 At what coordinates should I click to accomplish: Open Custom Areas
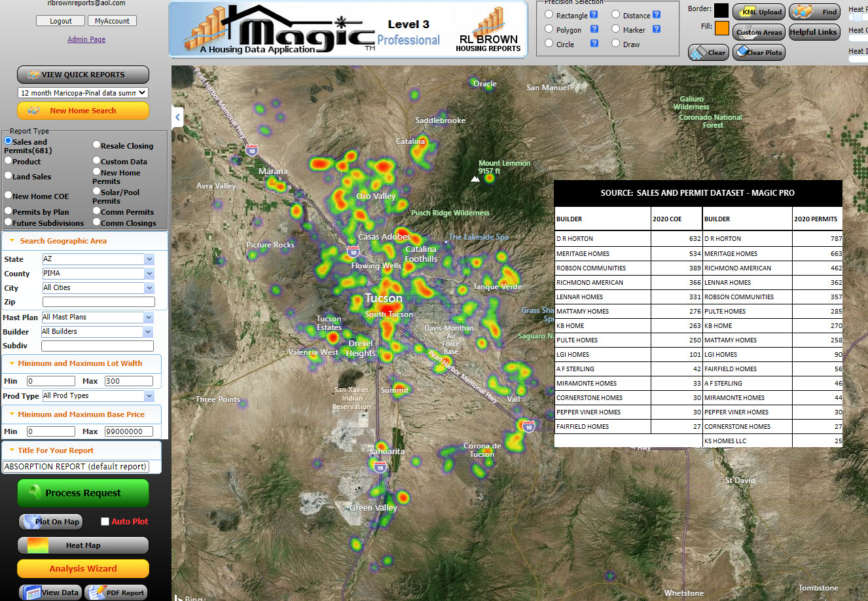(x=759, y=32)
